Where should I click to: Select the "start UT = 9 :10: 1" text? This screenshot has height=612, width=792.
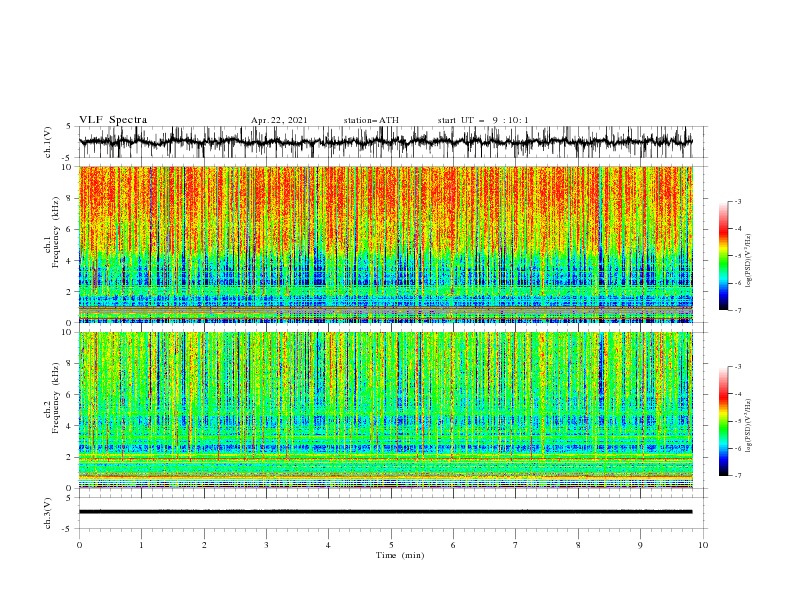pos(483,120)
